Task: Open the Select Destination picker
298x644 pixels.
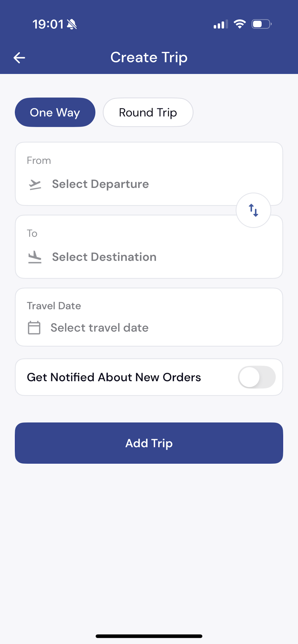Action: tap(149, 247)
